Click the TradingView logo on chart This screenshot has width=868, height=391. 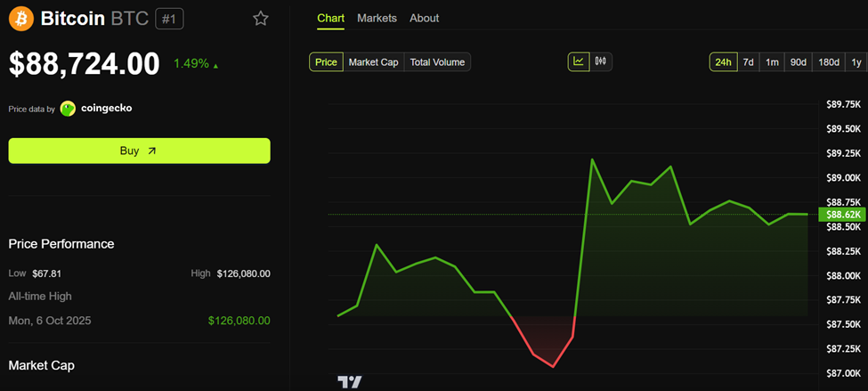click(350, 382)
